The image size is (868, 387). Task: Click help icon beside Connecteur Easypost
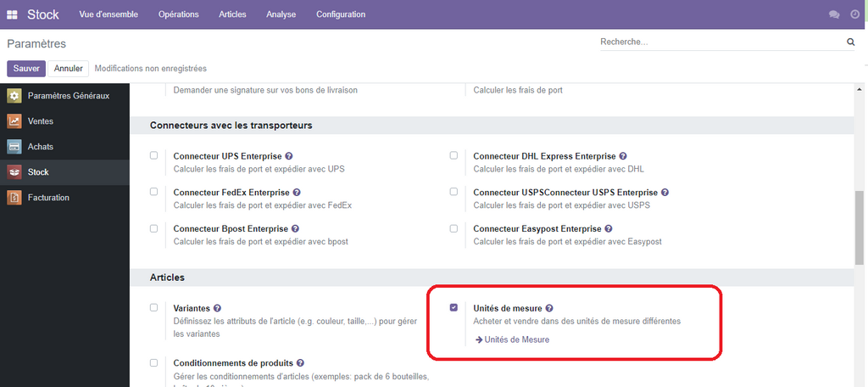click(x=609, y=229)
